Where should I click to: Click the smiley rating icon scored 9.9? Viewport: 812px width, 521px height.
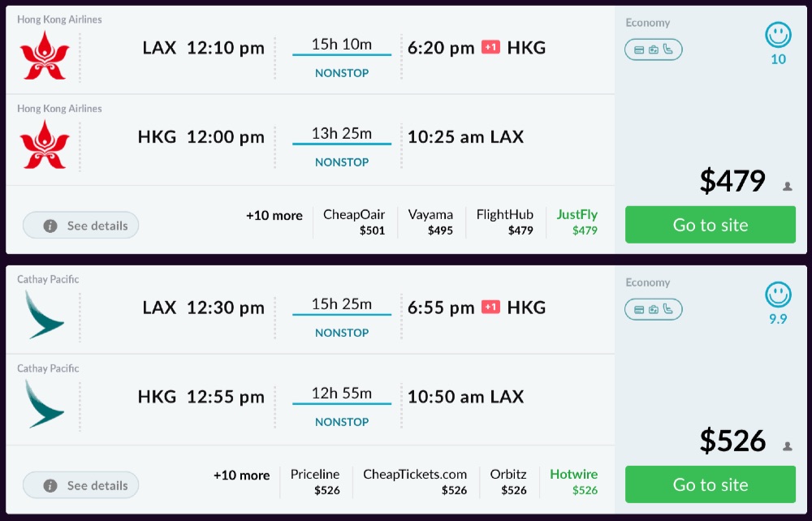click(778, 295)
